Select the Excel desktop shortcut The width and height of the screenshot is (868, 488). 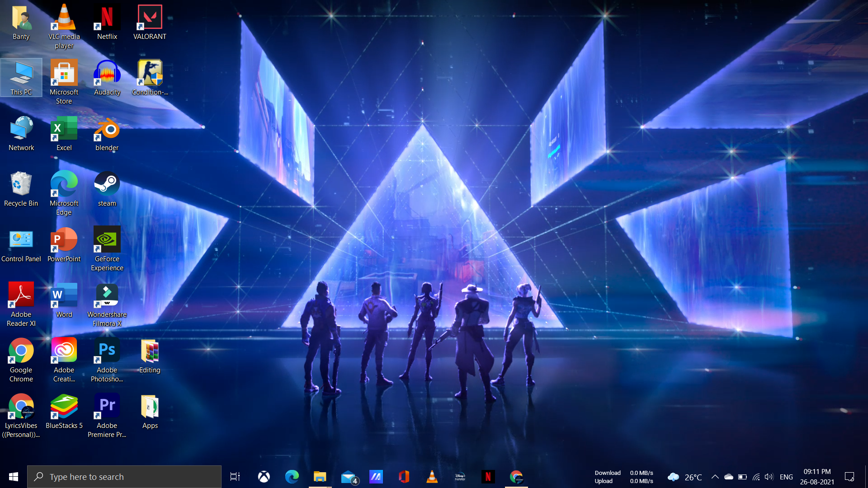64,134
